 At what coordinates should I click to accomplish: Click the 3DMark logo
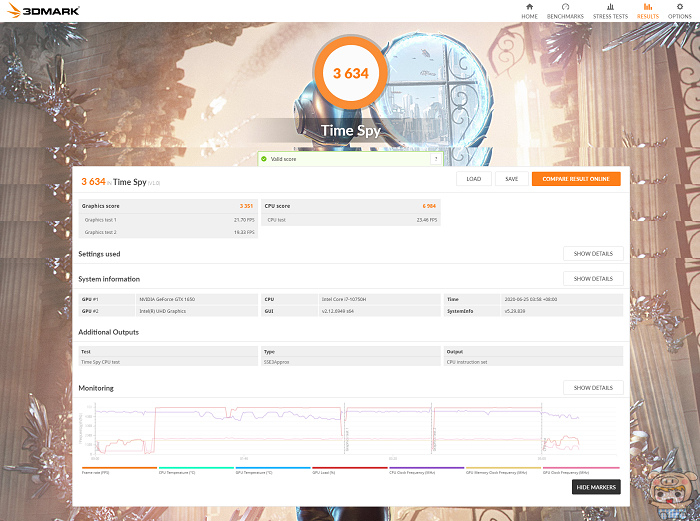[42, 10]
